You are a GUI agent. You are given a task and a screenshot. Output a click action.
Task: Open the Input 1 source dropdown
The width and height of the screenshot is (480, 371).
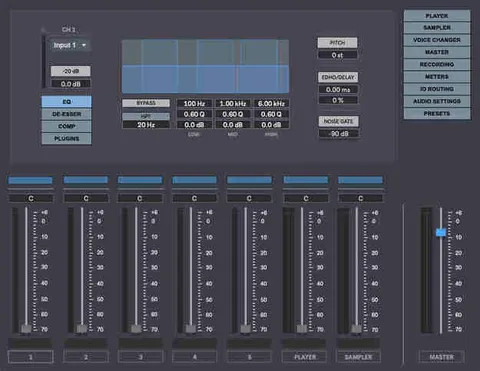[x=70, y=45]
